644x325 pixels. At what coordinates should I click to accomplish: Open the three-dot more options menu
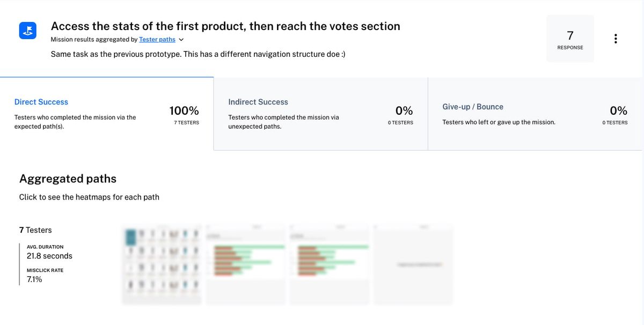click(615, 39)
